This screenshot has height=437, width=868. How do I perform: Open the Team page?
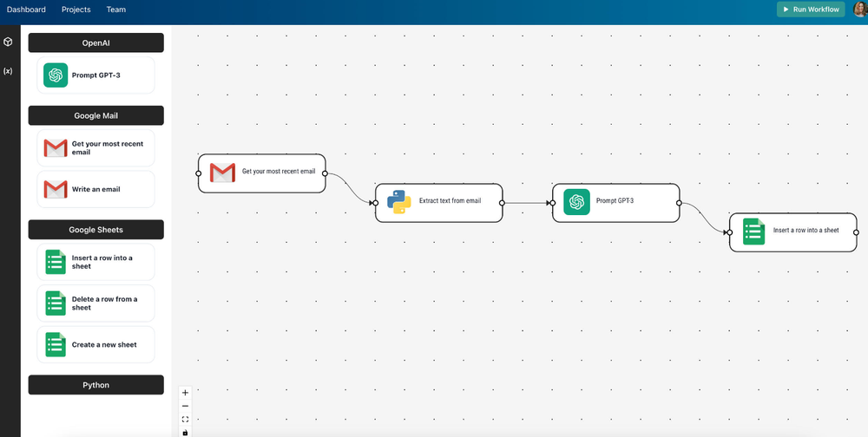click(x=116, y=10)
